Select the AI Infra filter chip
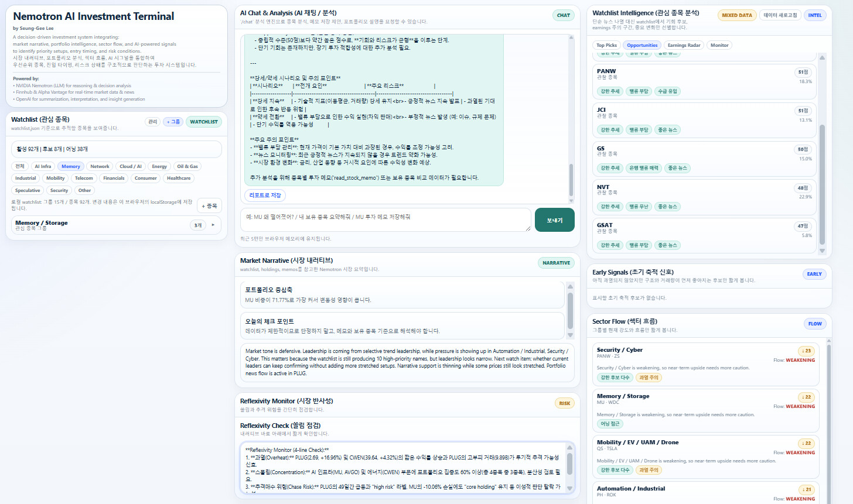The height and width of the screenshot is (504, 853). (43, 166)
